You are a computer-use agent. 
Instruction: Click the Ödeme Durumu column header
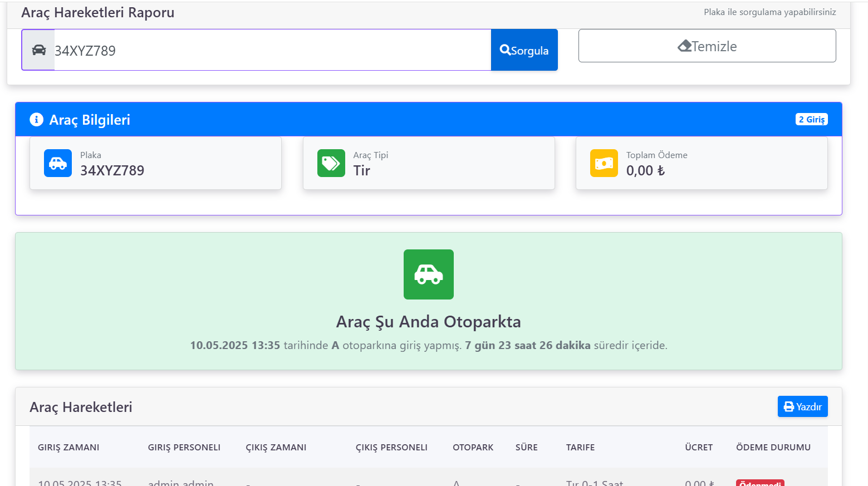point(773,448)
